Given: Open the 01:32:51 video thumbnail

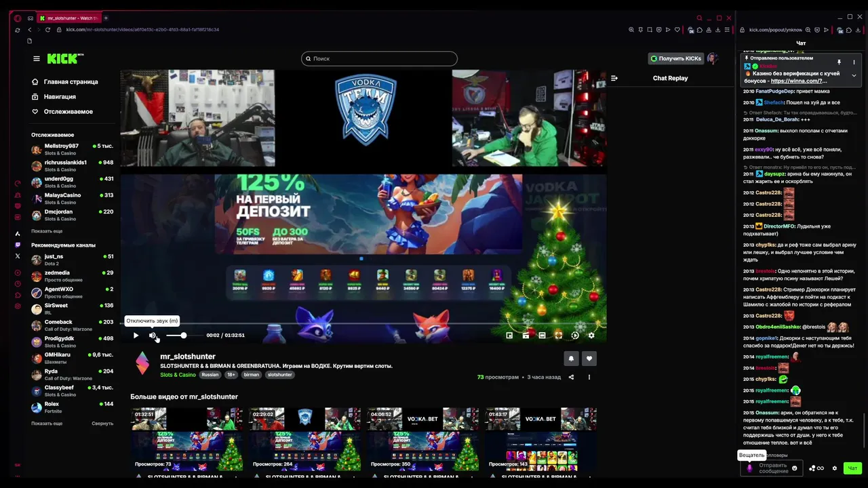Looking at the screenshot, I should click(187, 439).
